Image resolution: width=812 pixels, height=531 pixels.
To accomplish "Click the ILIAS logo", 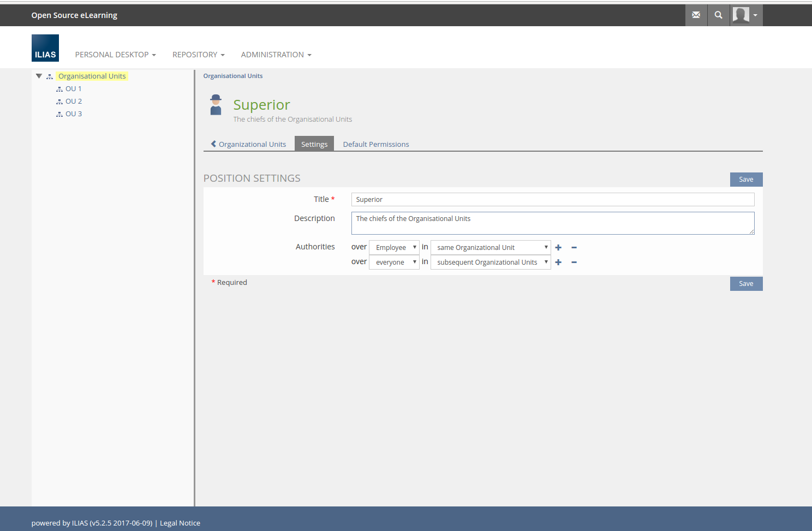I will (45, 48).
